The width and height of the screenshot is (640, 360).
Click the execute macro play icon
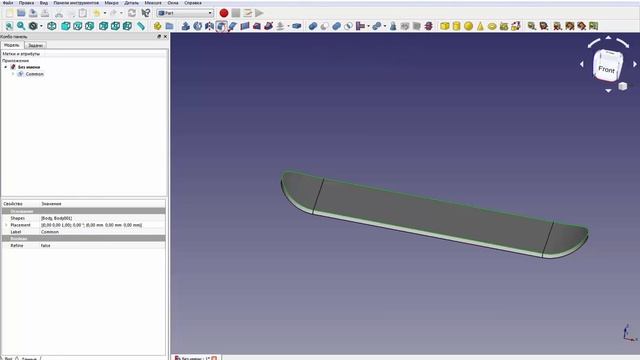259,13
